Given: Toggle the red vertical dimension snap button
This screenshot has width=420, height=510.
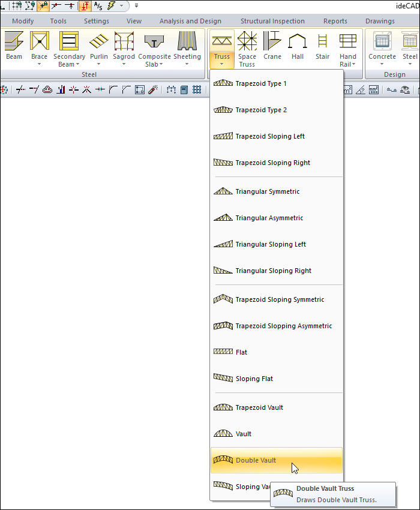Looking at the screenshot, I should (x=85, y=5).
